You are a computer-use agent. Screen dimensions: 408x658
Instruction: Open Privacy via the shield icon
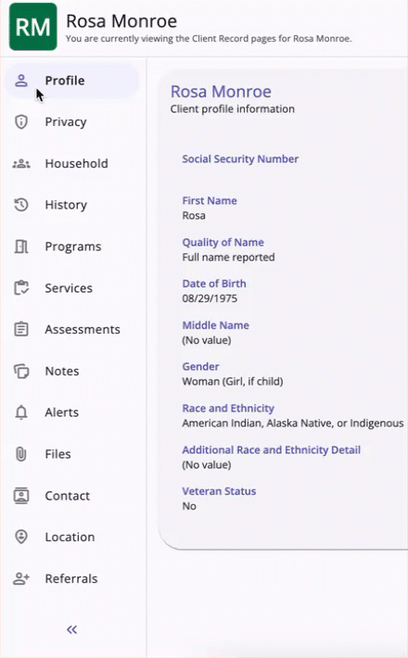click(21, 122)
